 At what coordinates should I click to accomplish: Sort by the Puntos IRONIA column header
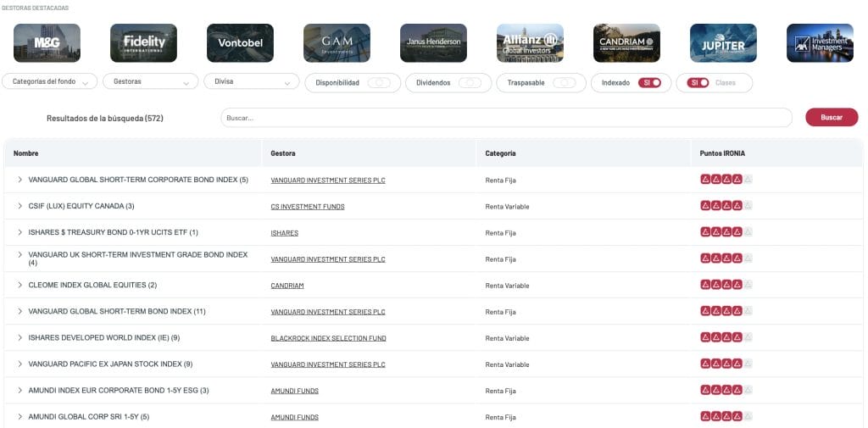[722, 153]
